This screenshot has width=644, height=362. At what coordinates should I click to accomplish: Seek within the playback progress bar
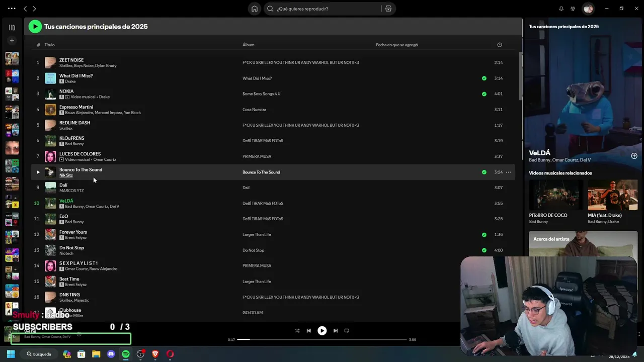point(322,339)
